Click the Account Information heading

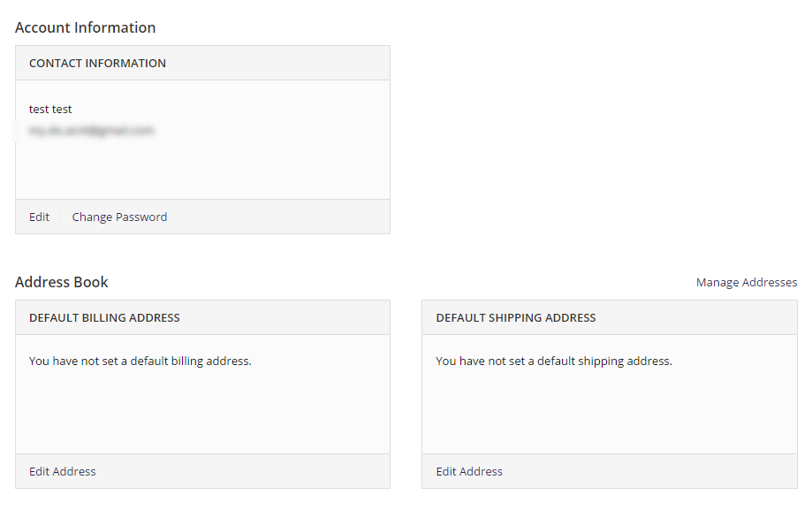[85, 27]
